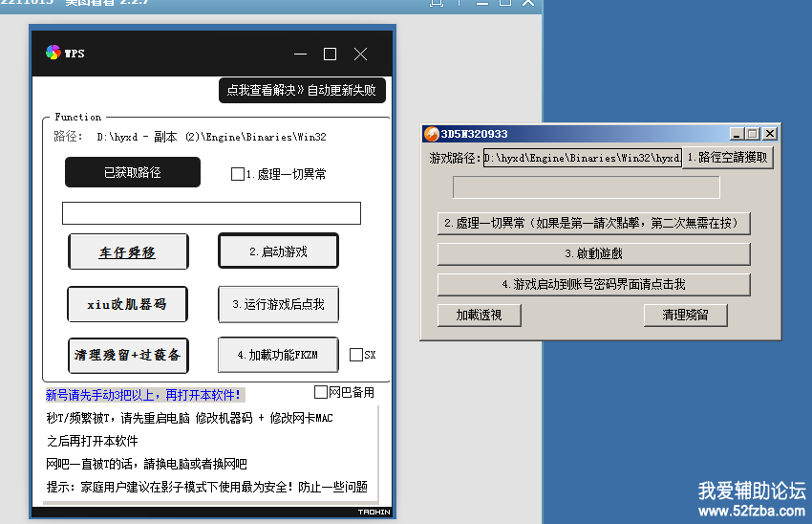This screenshot has height=524, width=812.
Task: Close the TPS window
Action: pos(360,54)
